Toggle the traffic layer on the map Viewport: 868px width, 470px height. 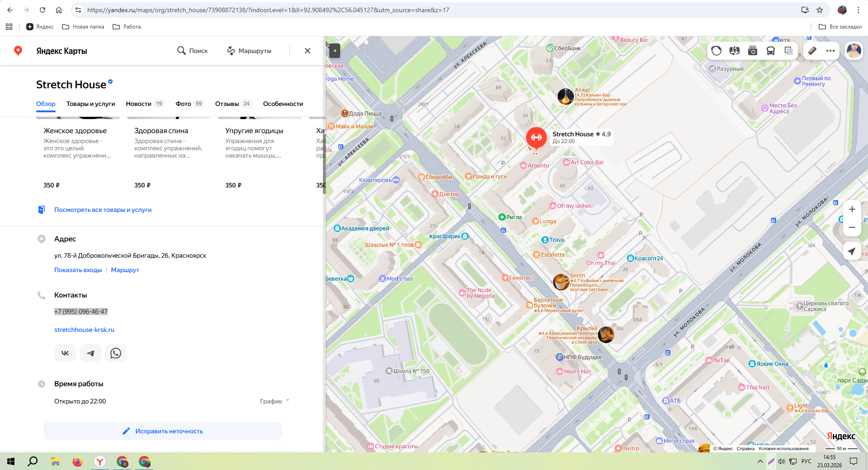(716, 51)
